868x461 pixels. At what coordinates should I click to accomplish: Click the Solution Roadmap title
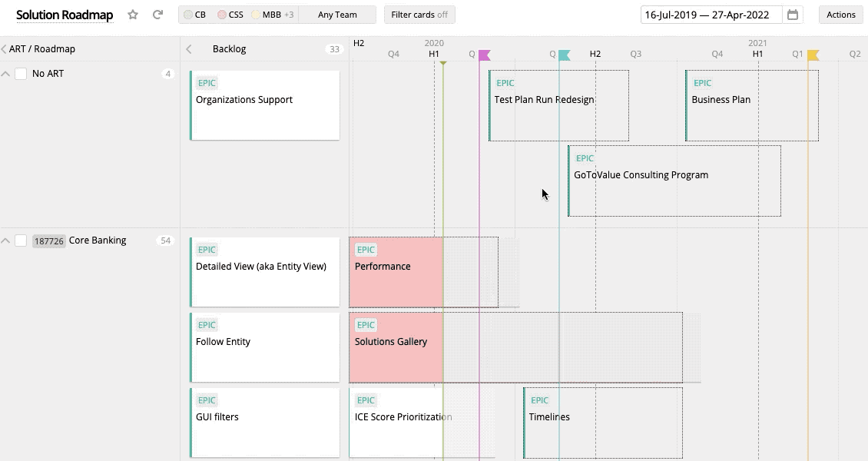(x=65, y=14)
